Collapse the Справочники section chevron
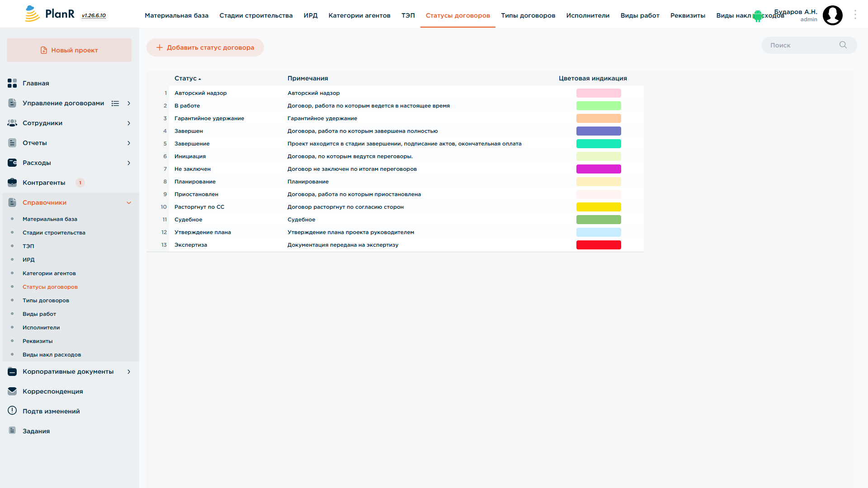 click(x=129, y=203)
